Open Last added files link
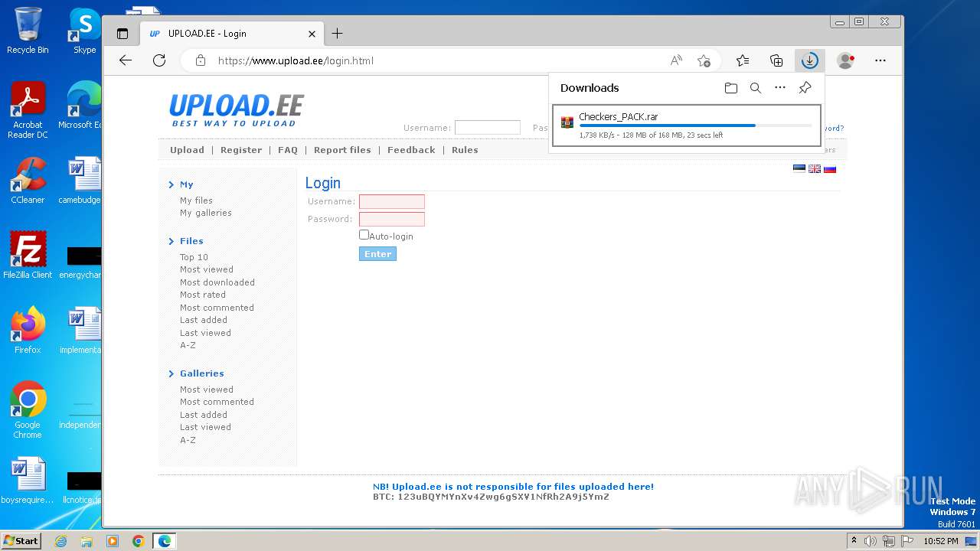 click(204, 320)
